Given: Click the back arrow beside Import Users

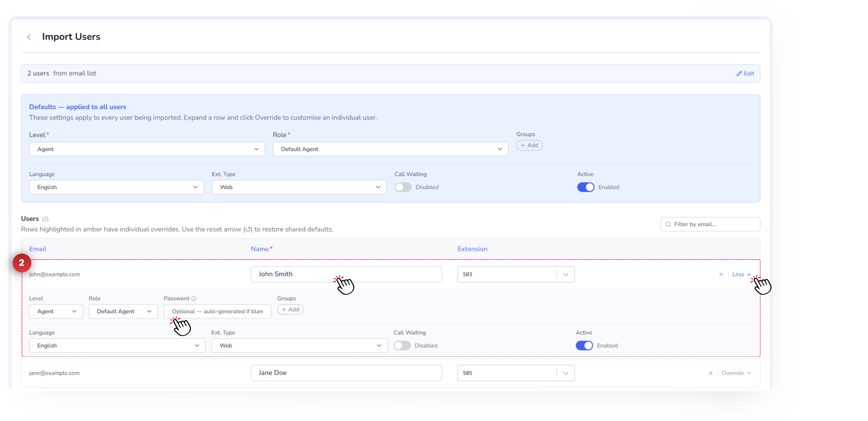Looking at the screenshot, I should click(29, 37).
